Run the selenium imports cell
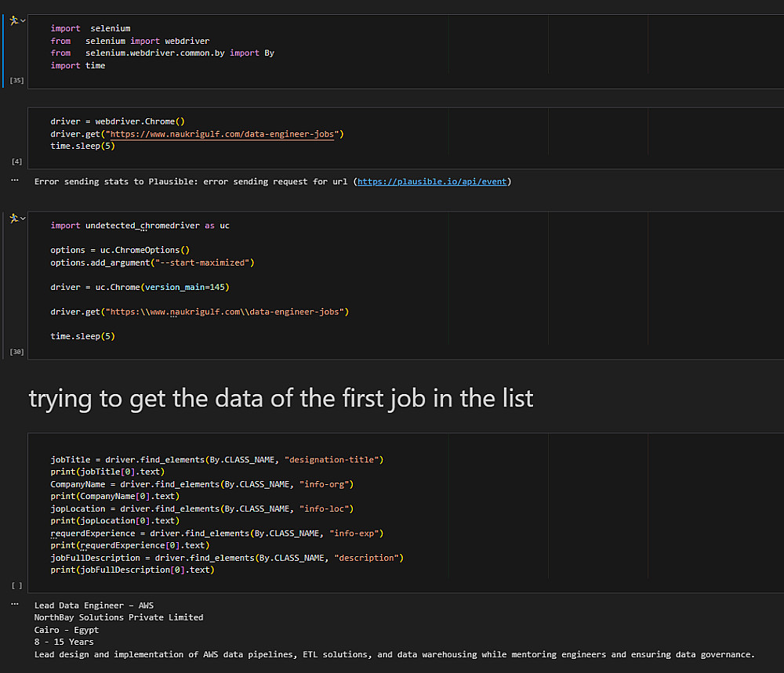This screenshot has height=673, width=784. [13, 20]
